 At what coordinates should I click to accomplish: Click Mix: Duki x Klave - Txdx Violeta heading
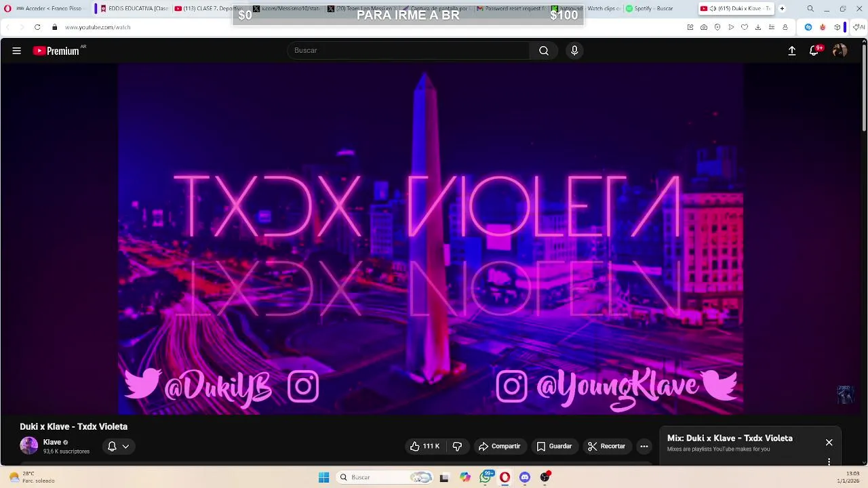(x=730, y=438)
